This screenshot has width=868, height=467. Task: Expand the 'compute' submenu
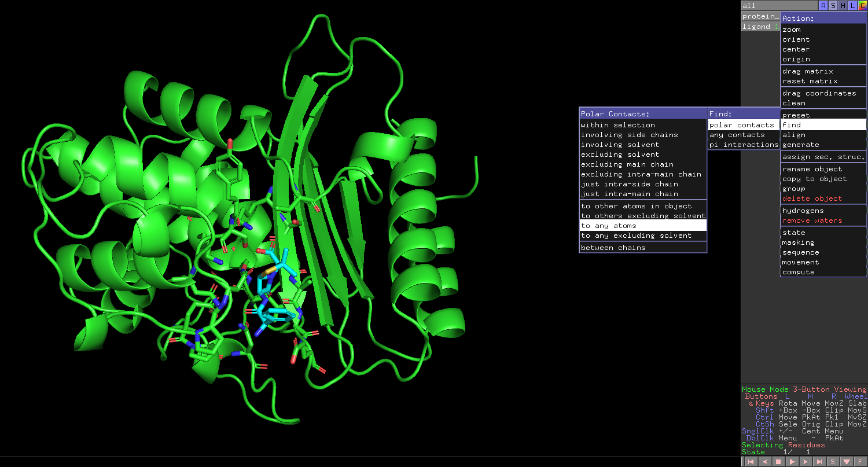click(823, 272)
